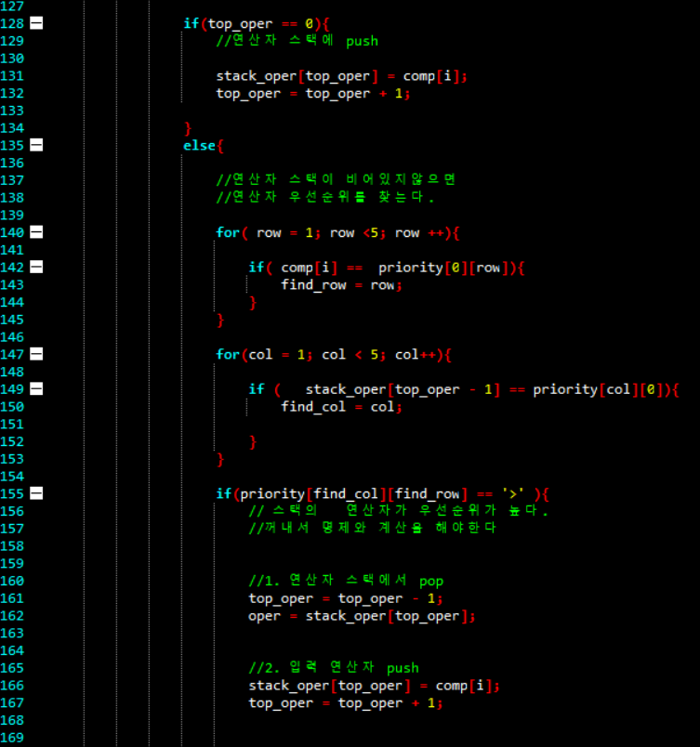Image resolution: width=700 pixels, height=747 pixels.
Task: Click 'stack_oper[top_oper - 1] == priority[col][0]' condition
Action: pos(484,389)
